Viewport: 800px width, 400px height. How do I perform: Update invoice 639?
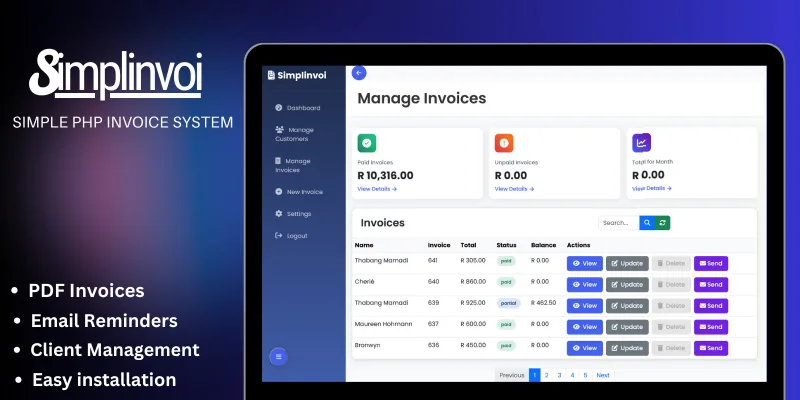(627, 306)
